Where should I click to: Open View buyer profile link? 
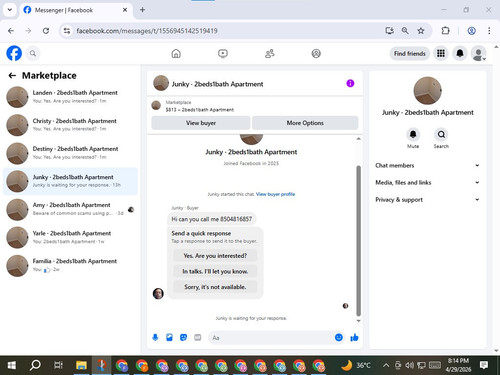tap(275, 194)
